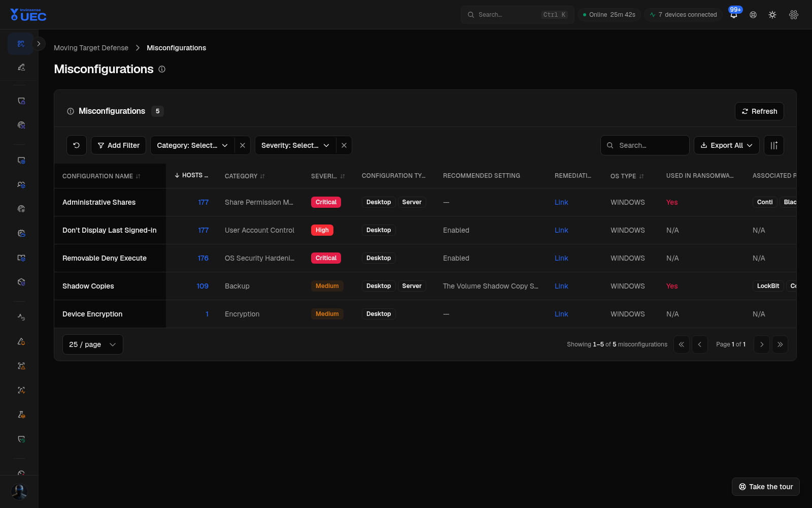
Task: Open notifications bell with 99+ badge
Action: [734, 14]
